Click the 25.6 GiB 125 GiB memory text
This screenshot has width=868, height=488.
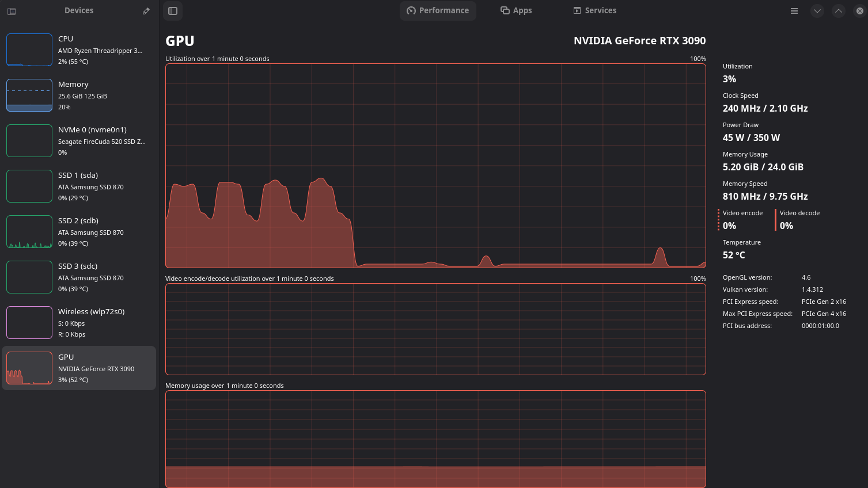tap(82, 96)
